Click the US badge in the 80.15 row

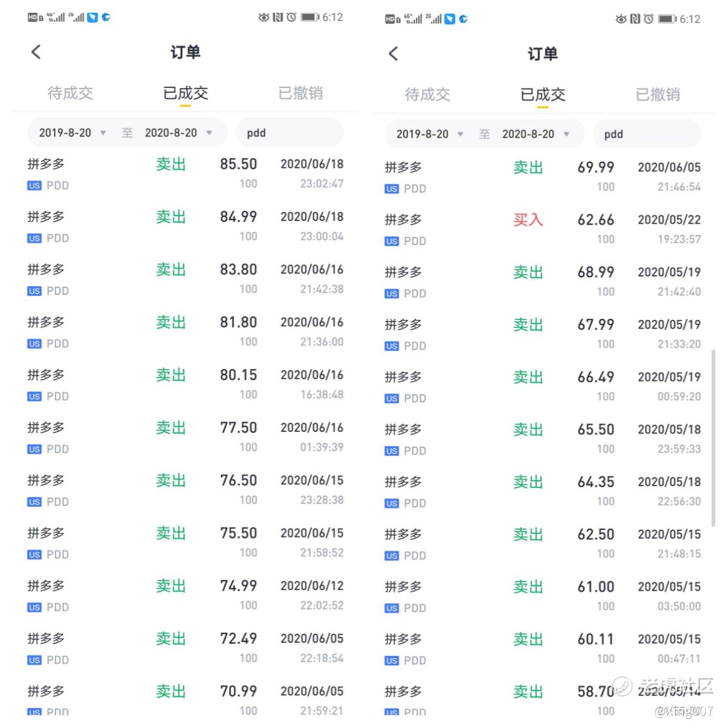click(35, 397)
